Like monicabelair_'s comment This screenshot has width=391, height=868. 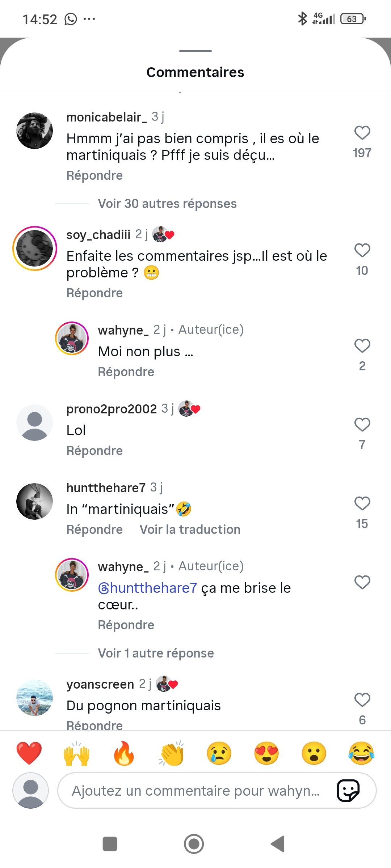point(362,133)
